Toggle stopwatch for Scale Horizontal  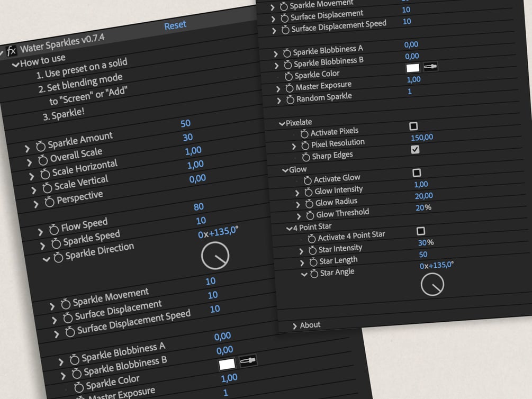[45, 174]
